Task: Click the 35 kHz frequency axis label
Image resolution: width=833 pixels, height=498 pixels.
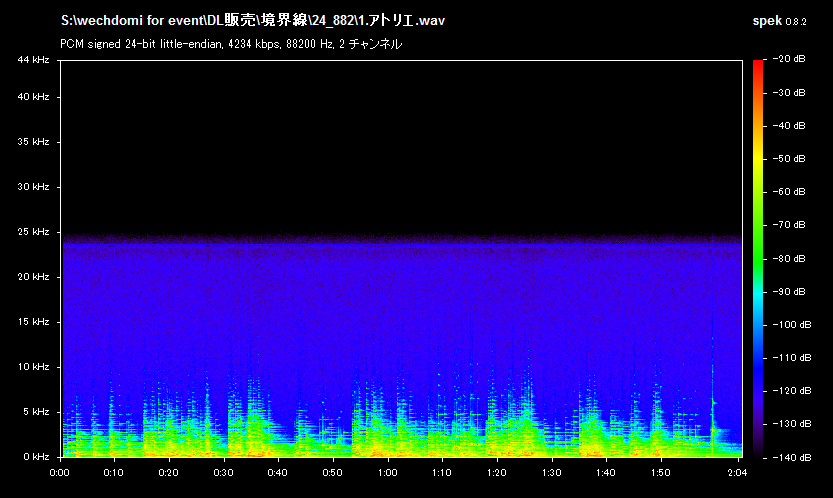Action: pos(33,142)
